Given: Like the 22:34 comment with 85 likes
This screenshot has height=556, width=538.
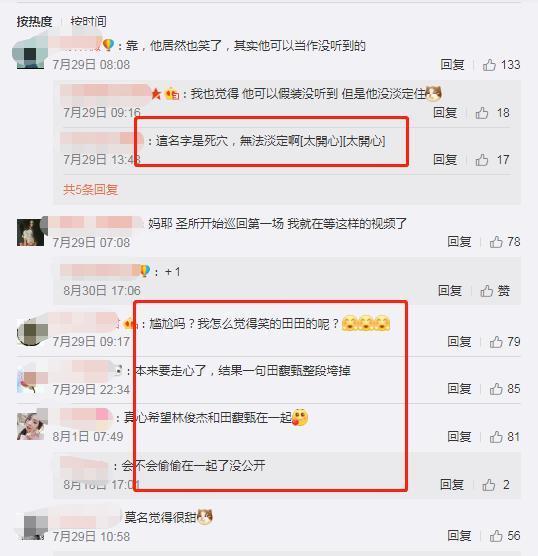Looking at the screenshot, I should (x=496, y=389).
